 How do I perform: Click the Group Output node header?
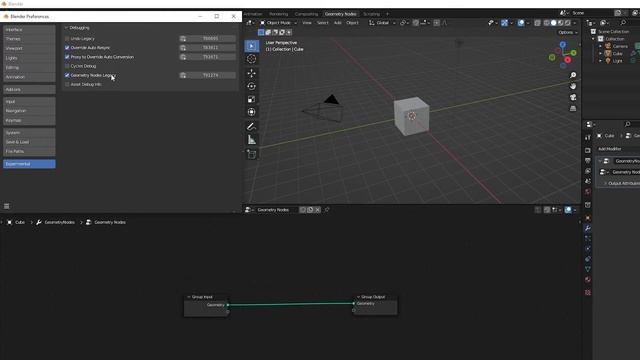tap(375, 297)
